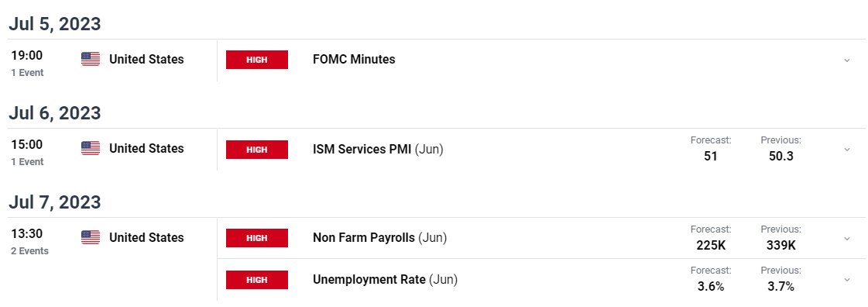Click HIGH badge next to ISM Services PMI

(x=257, y=149)
